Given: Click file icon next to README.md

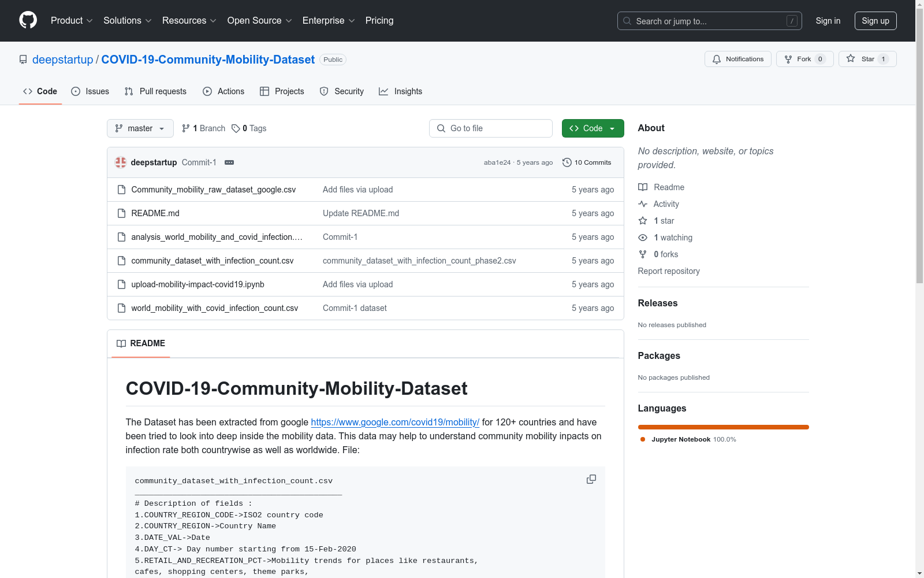Looking at the screenshot, I should [x=121, y=213].
